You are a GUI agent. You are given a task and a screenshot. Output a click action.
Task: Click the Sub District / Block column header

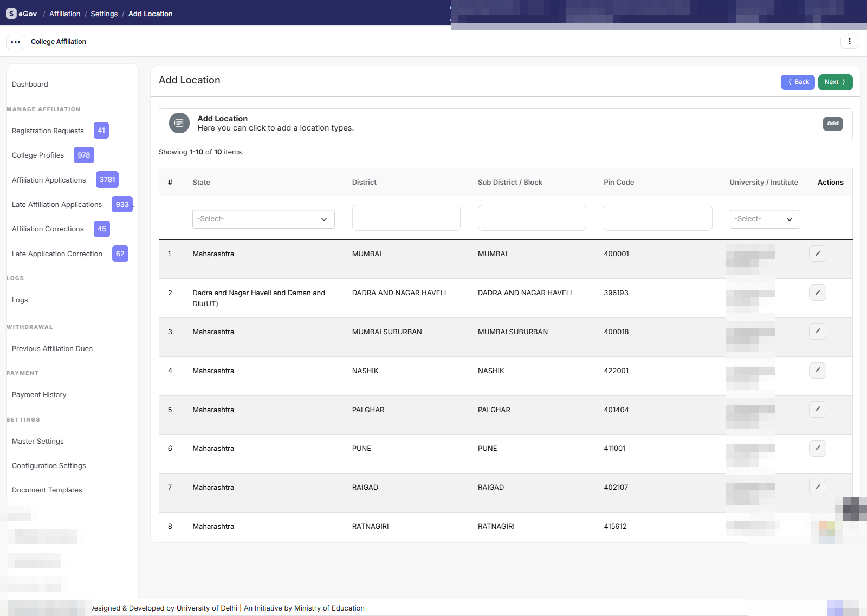(x=510, y=183)
